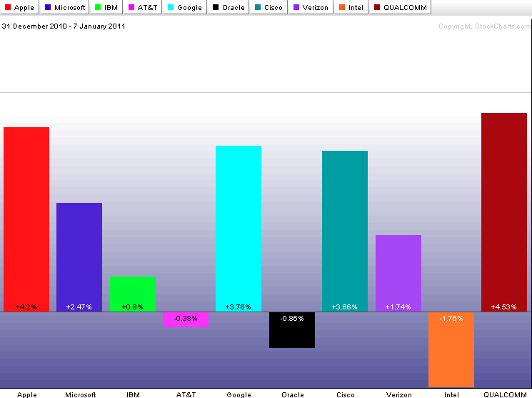The image size is (532, 398).
Task: Toggle the Cisco legend button
Action: (x=268, y=7)
